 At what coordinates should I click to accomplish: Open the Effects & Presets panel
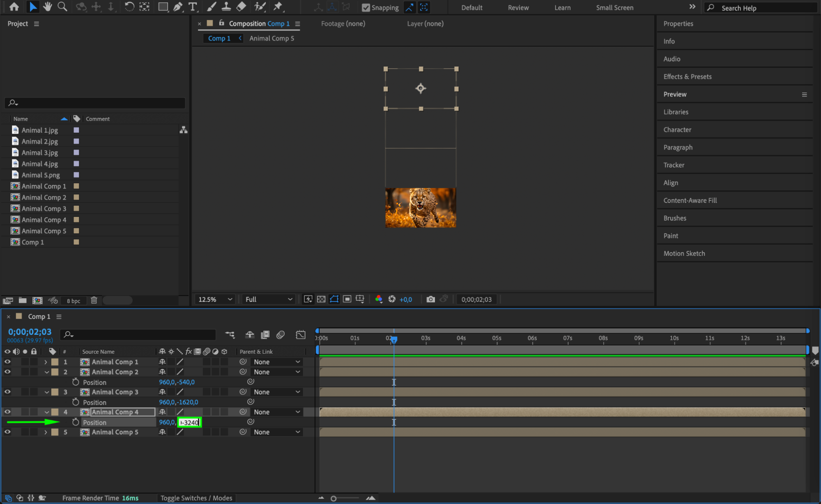pyautogui.click(x=687, y=76)
